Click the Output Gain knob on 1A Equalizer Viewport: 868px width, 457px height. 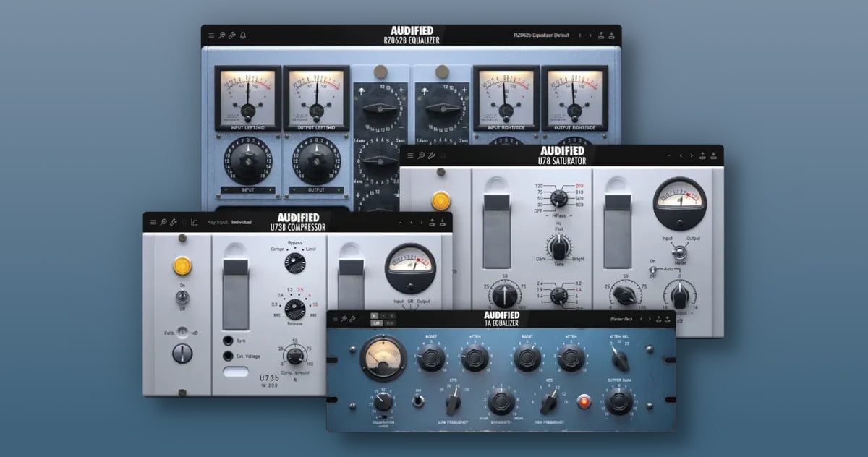[619, 402]
